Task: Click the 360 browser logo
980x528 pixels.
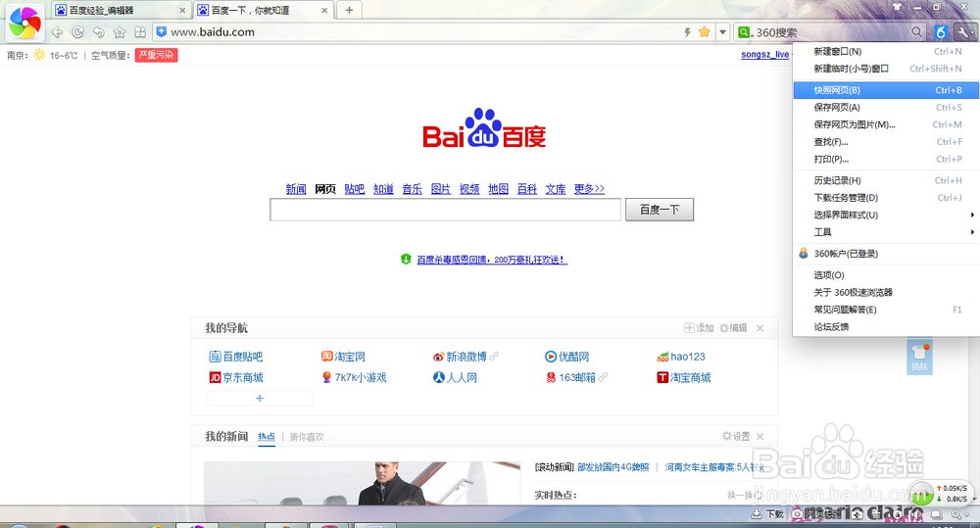Action: [25, 23]
